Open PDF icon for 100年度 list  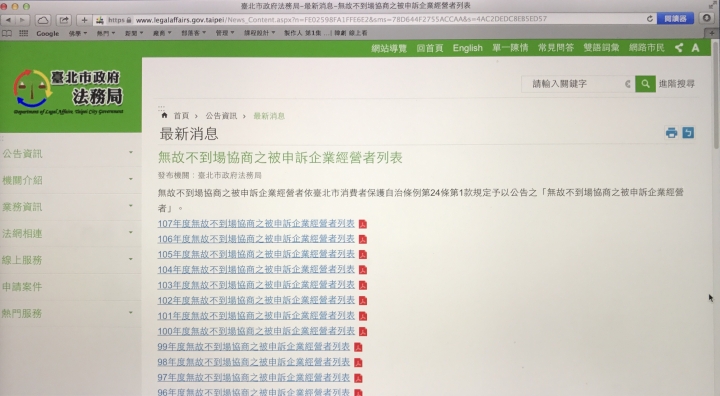click(363, 331)
